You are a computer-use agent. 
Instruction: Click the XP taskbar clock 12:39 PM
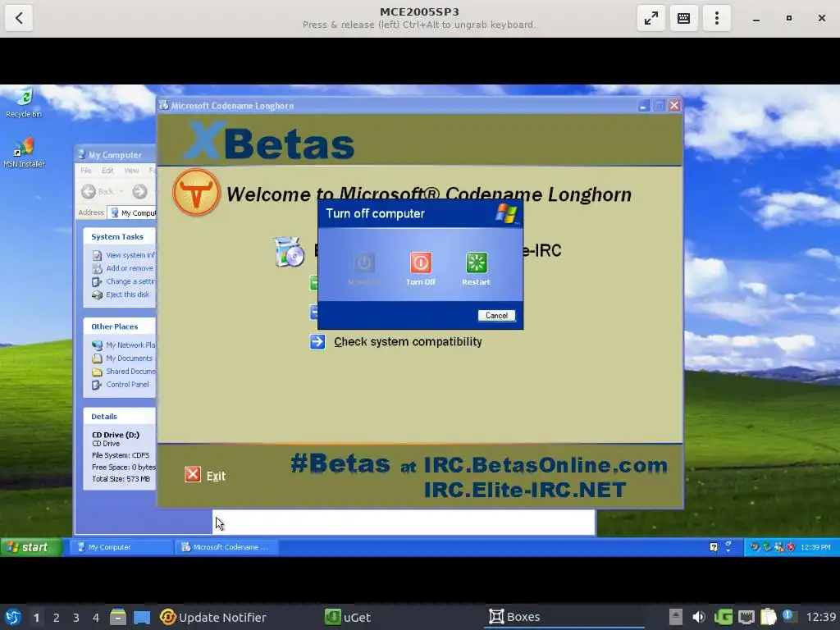[x=815, y=547]
